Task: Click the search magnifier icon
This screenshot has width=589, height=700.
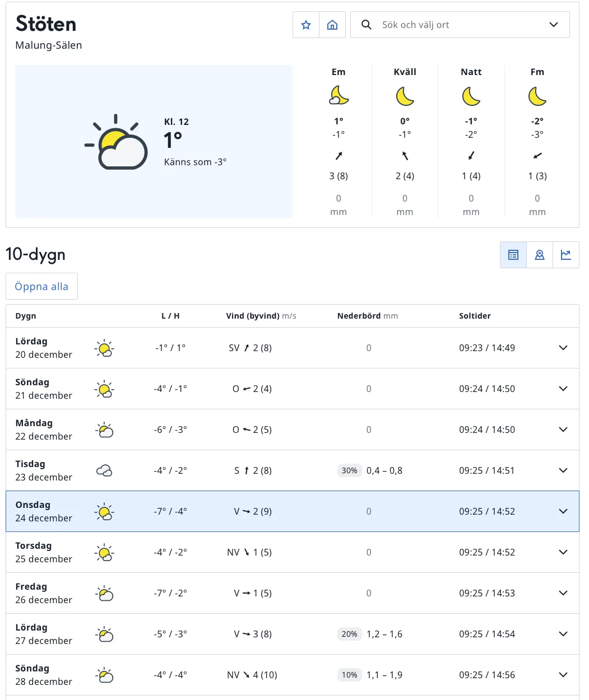Action: 367,24
